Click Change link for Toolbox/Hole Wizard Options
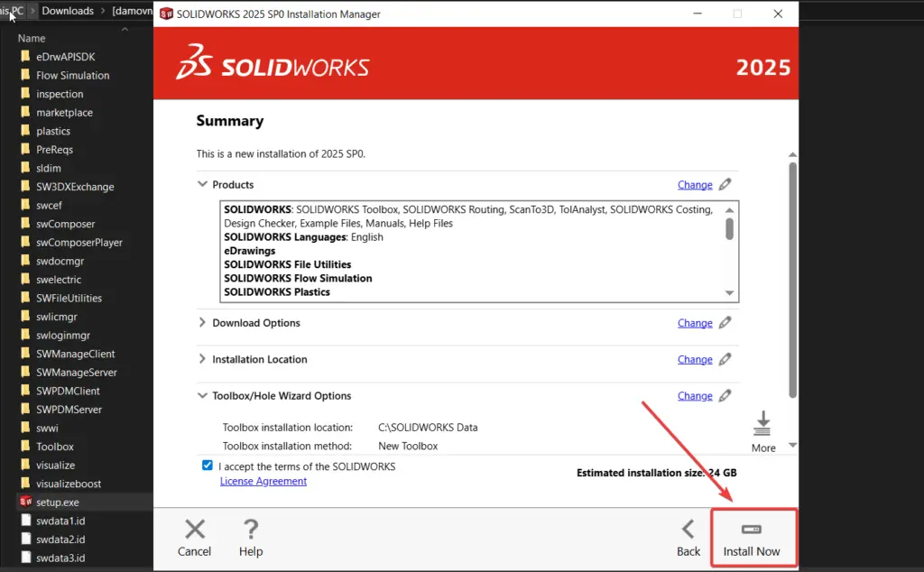Viewport: 924px width, 572px height. (695, 396)
